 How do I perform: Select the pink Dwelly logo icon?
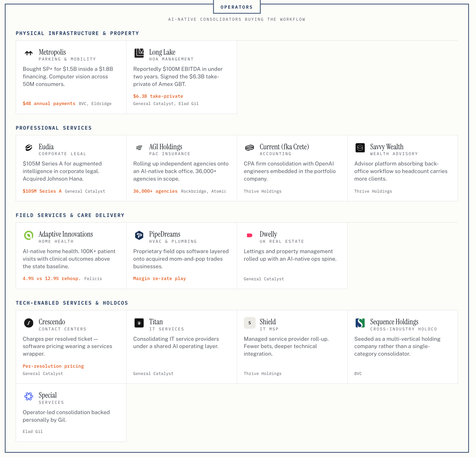tap(249, 235)
